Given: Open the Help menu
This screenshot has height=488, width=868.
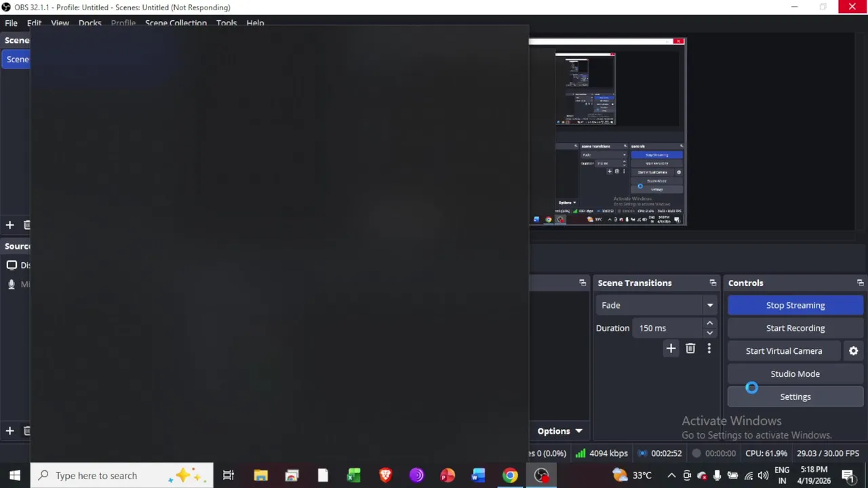Looking at the screenshot, I should pos(255,23).
